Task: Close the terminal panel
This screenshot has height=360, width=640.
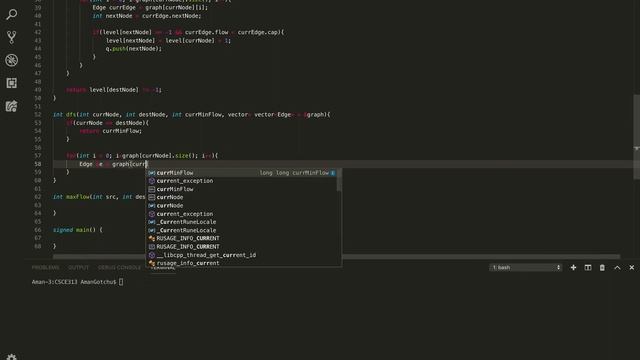Action: click(631, 267)
